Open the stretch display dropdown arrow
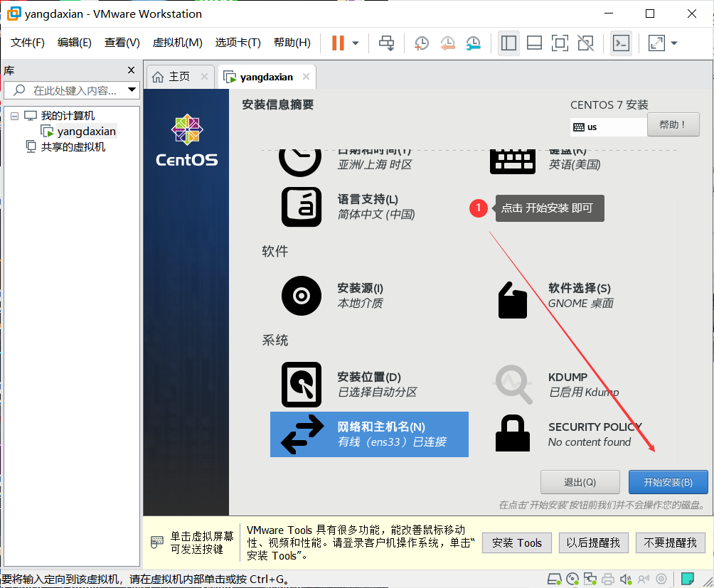 (674, 43)
